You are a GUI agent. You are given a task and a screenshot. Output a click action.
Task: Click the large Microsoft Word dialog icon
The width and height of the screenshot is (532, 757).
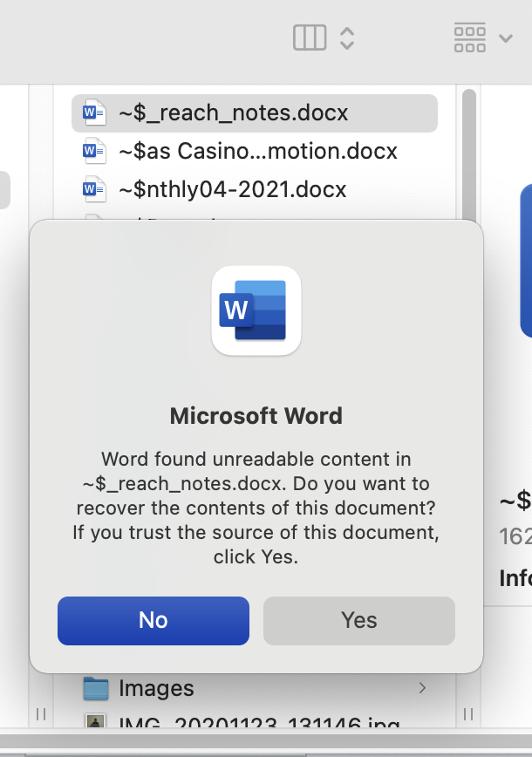click(x=256, y=310)
